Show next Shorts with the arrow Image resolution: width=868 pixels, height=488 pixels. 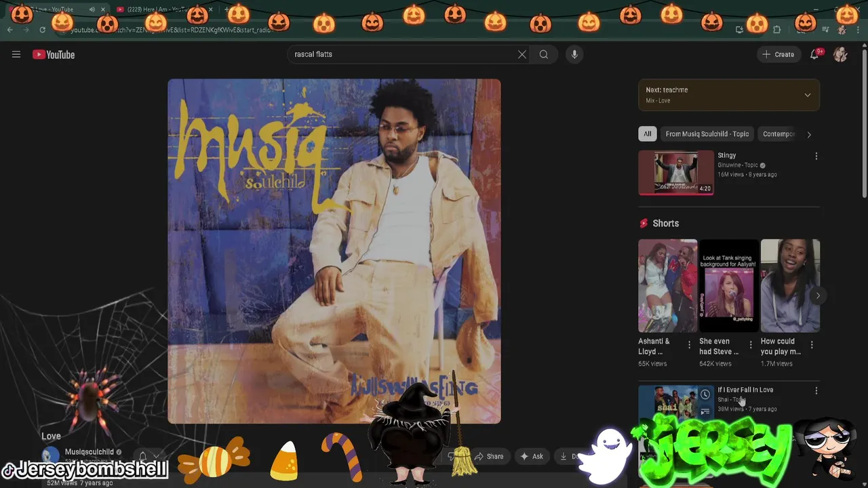[818, 296]
